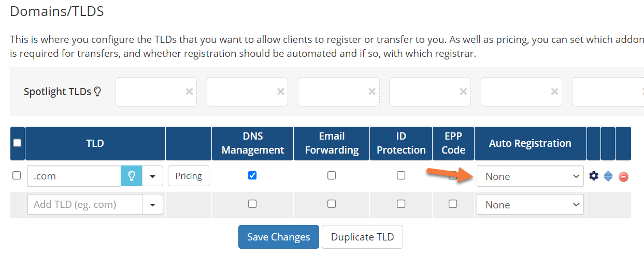This screenshot has width=644, height=257.
Task: Open Pricing for the .com TLD
Action: coord(189,176)
